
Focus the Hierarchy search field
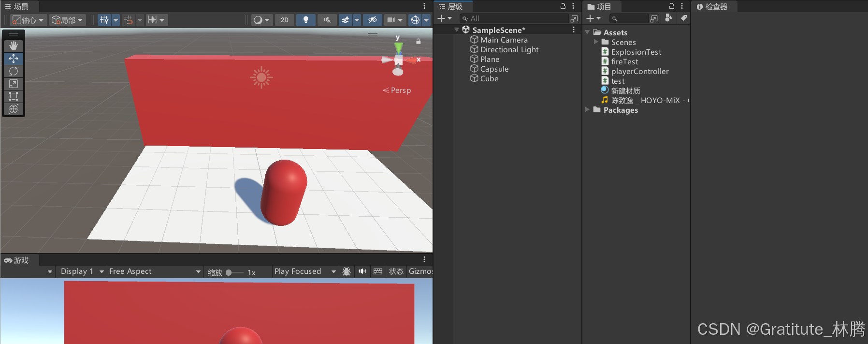click(514, 18)
